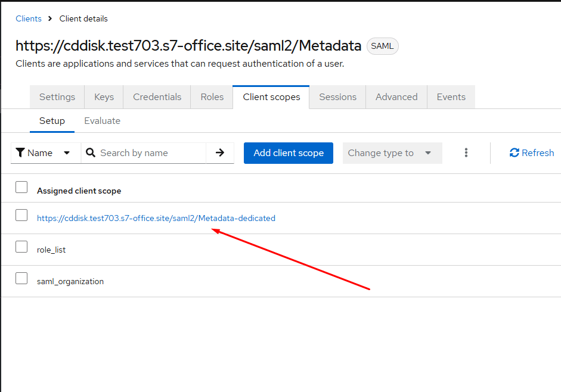Open the Change type to dropdown
Viewport: 561px width, 392px height.
pyautogui.click(x=392, y=153)
